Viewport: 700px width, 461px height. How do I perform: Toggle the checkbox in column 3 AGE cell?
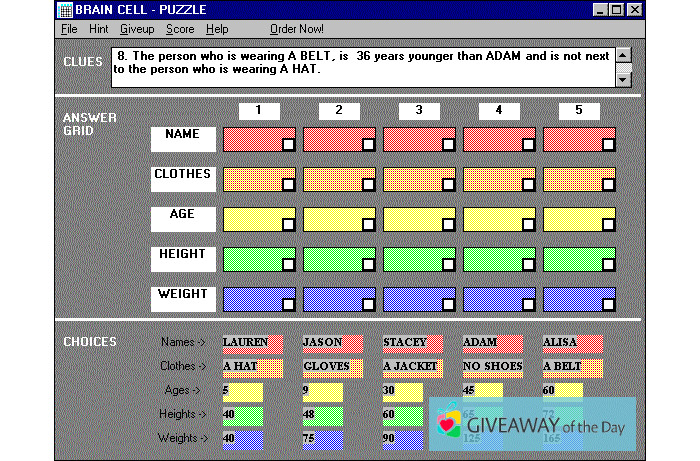448,225
